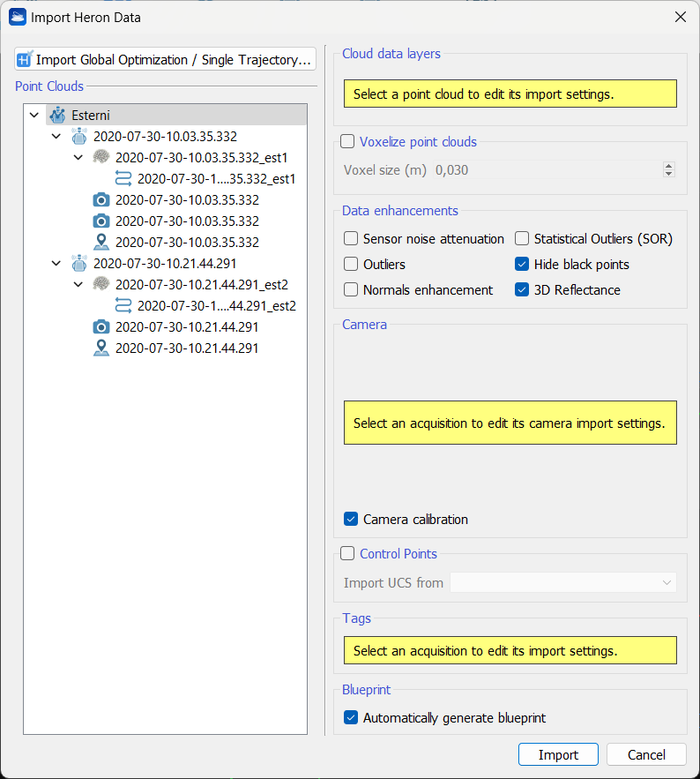This screenshot has height=779, width=700.
Task: Enable Voxelize point clouds checkbox
Action: 348,142
